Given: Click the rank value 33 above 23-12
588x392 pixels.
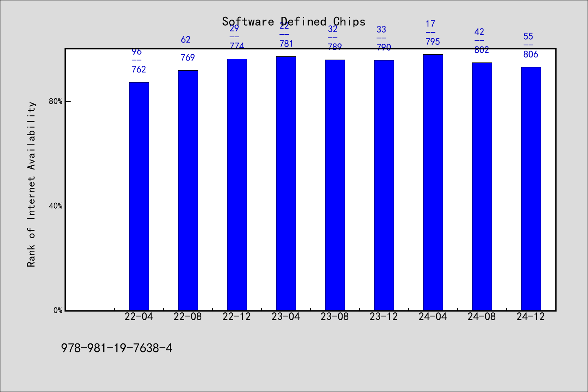Looking at the screenshot, I should pyautogui.click(x=381, y=29).
